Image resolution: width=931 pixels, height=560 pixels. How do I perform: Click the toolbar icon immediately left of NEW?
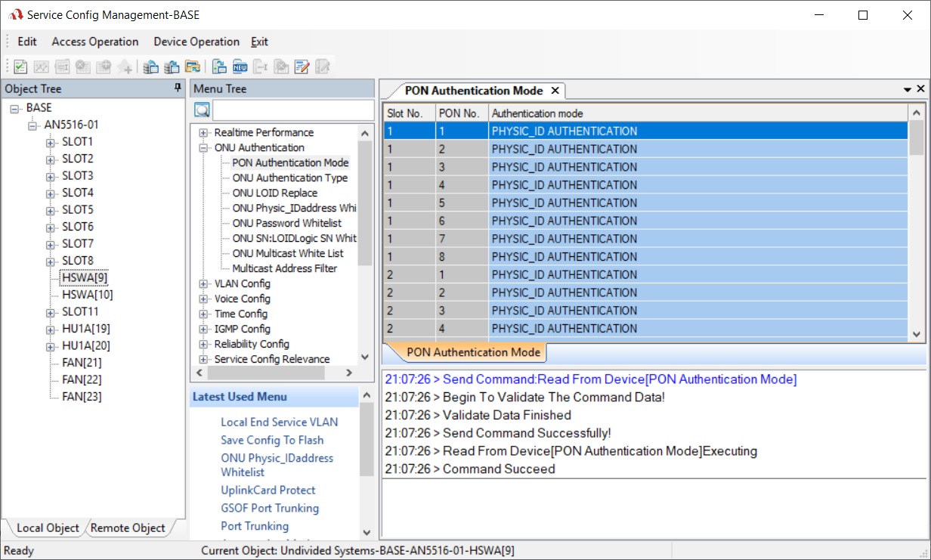click(x=220, y=67)
